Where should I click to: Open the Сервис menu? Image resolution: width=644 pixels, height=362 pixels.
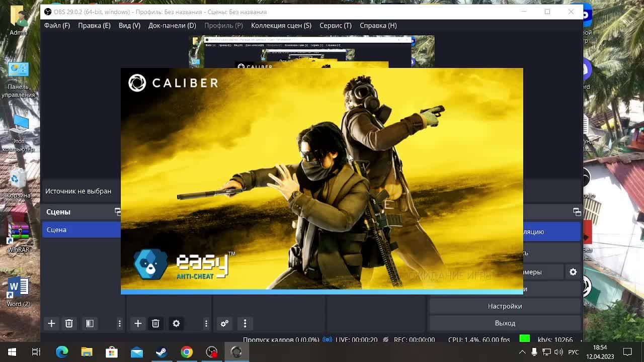336,25
